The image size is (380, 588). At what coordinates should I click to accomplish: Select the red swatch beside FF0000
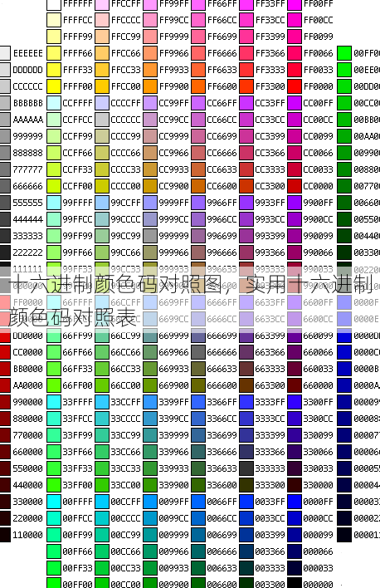point(295,86)
